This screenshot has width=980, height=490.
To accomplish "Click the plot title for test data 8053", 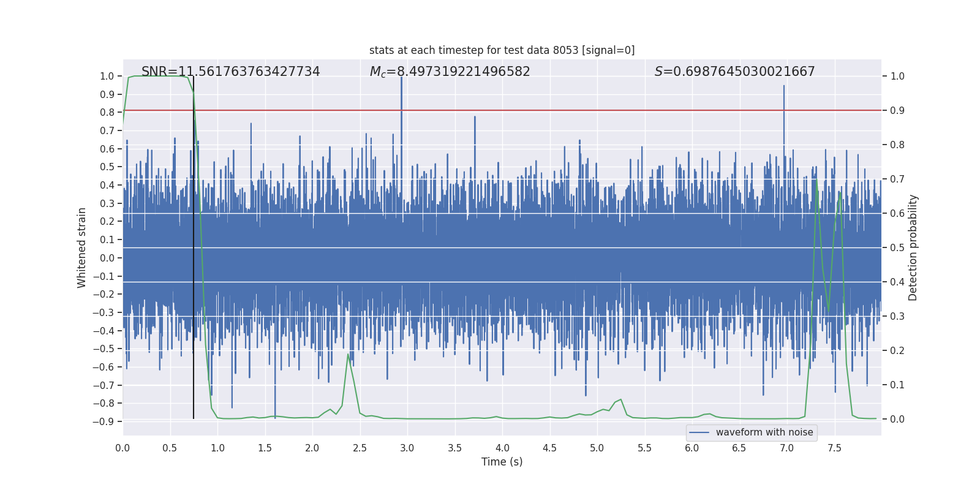I will (502, 50).
